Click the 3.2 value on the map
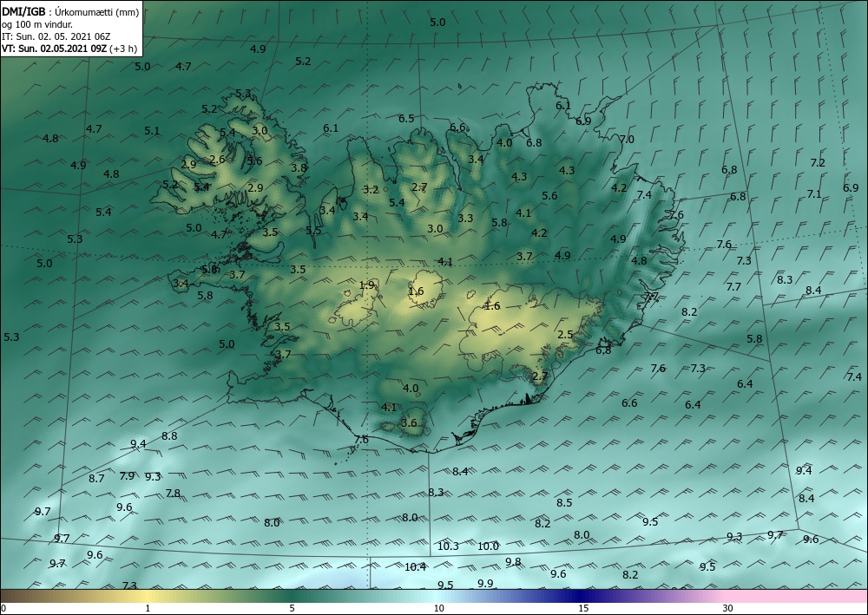Image resolution: width=868 pixels, height=615 pixels. [x=371, y=190]
